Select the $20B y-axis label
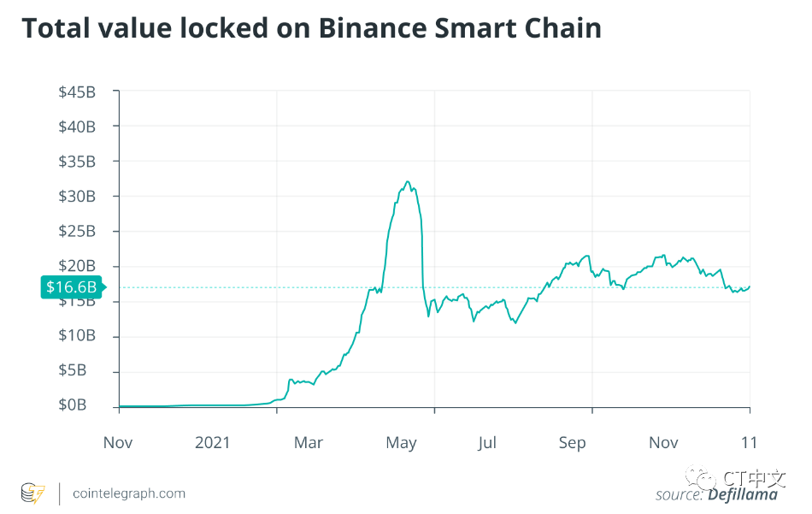812x514 pixels. (x=77, y=266)
